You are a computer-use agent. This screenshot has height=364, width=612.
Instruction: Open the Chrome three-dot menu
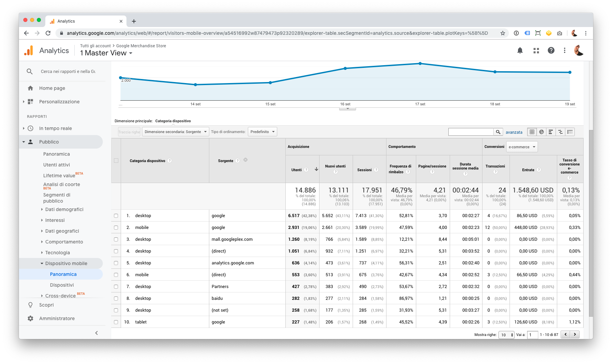[586, 33]
